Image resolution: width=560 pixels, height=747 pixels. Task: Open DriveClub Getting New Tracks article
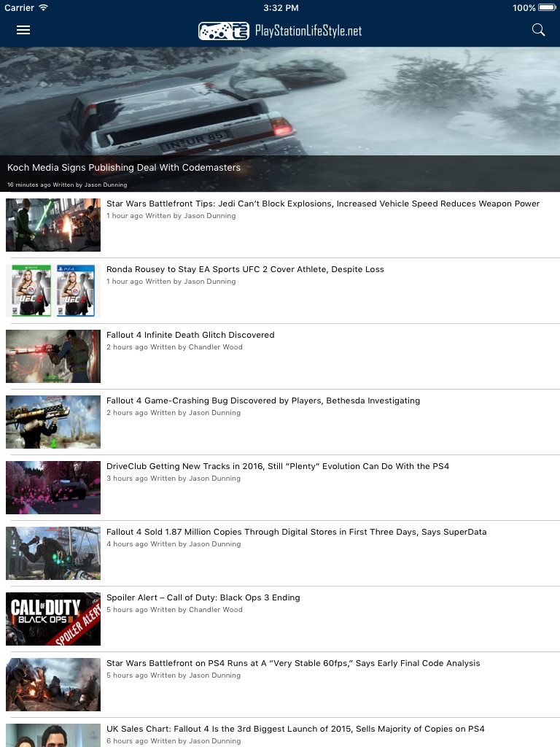278,466
